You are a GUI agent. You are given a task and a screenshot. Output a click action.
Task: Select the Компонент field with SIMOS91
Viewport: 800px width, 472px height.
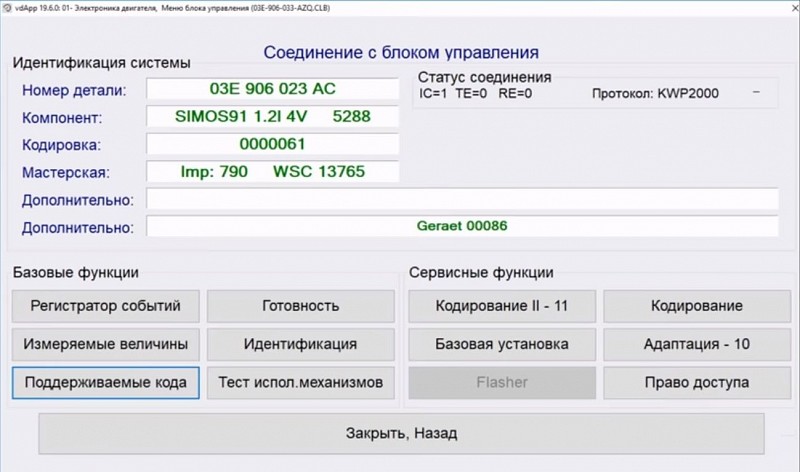click(x=272, y=117)
